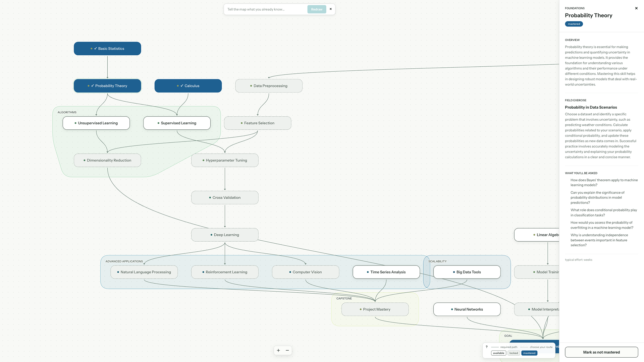Click the Redraw button
Viewport: 644px width, 362px height.
click(317, 9)
